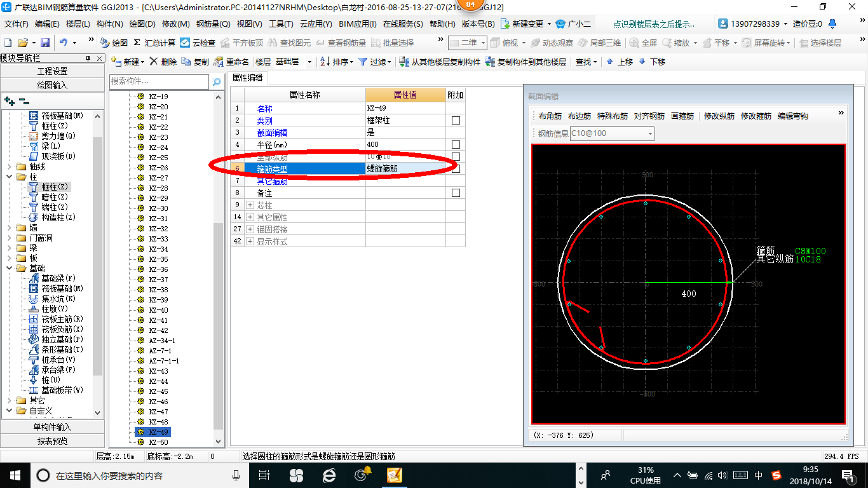Click the 搜索构件 search input field
This screenshot has height=488, width=868.
pos(159,81)
